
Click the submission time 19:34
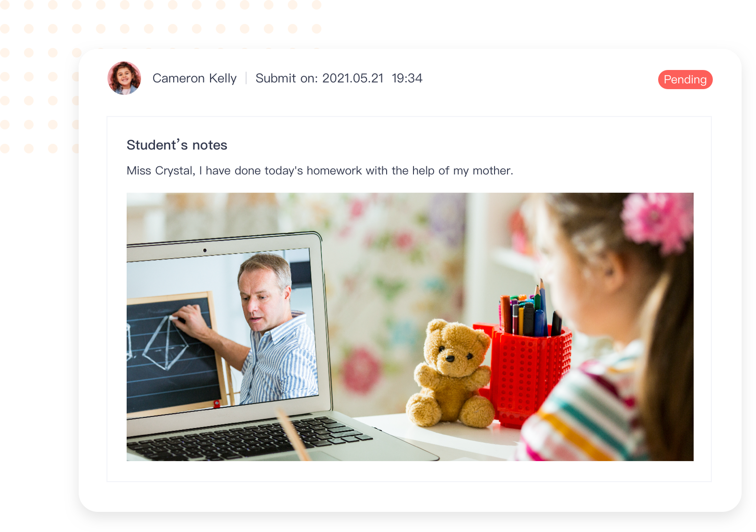pos(407,78)
